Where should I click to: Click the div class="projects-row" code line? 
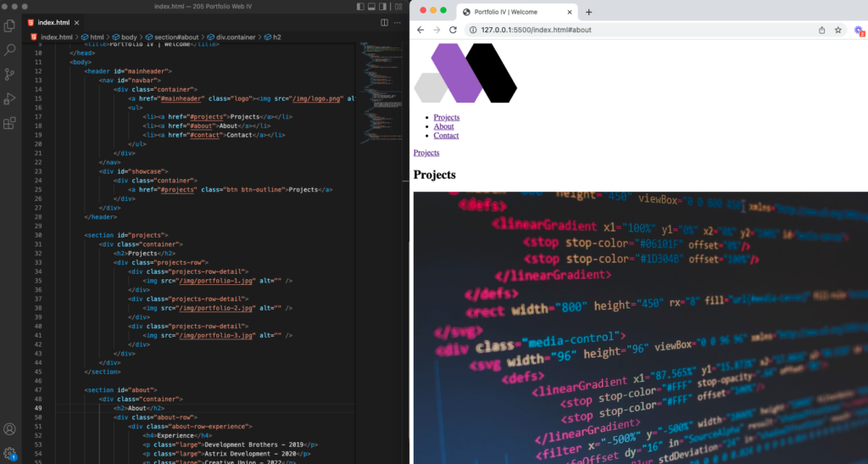160,262
